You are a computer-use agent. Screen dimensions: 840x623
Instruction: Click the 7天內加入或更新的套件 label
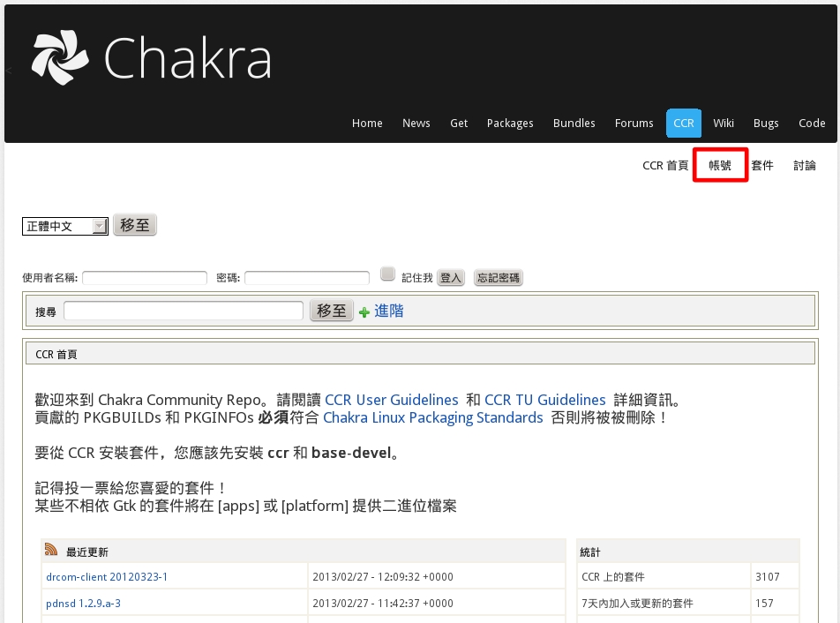(637, 604)
